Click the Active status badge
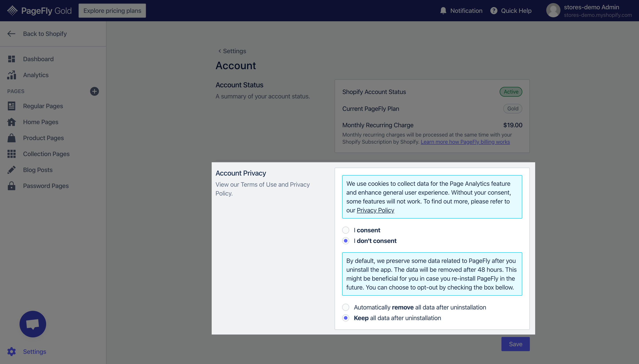This screenshot has width=639, height=364. point(511,92)
